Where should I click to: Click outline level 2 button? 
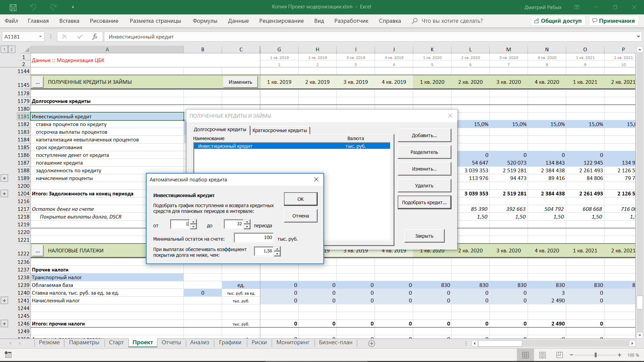11,50
